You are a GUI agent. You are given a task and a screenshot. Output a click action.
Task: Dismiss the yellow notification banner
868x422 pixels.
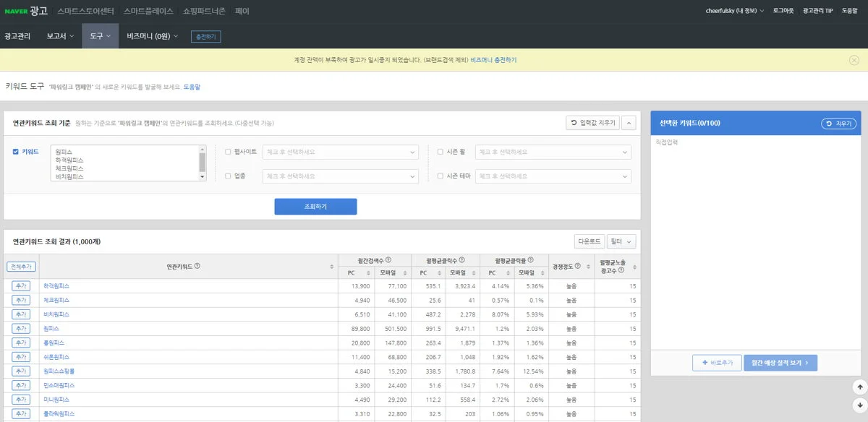854,60
